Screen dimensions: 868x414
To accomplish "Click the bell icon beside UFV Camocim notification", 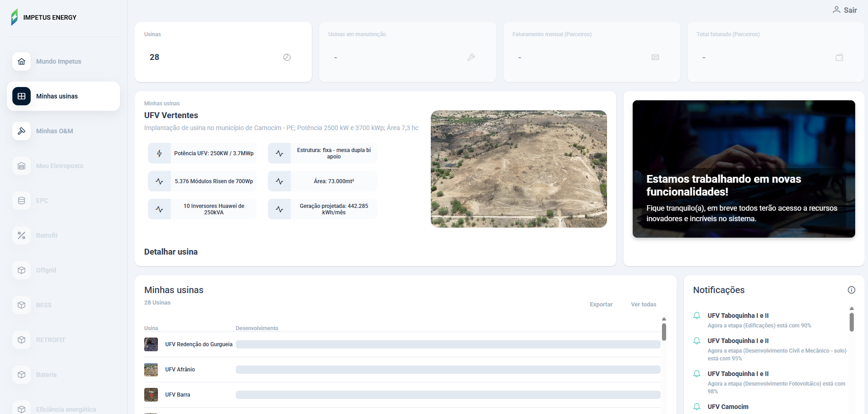I will [697, 407].
